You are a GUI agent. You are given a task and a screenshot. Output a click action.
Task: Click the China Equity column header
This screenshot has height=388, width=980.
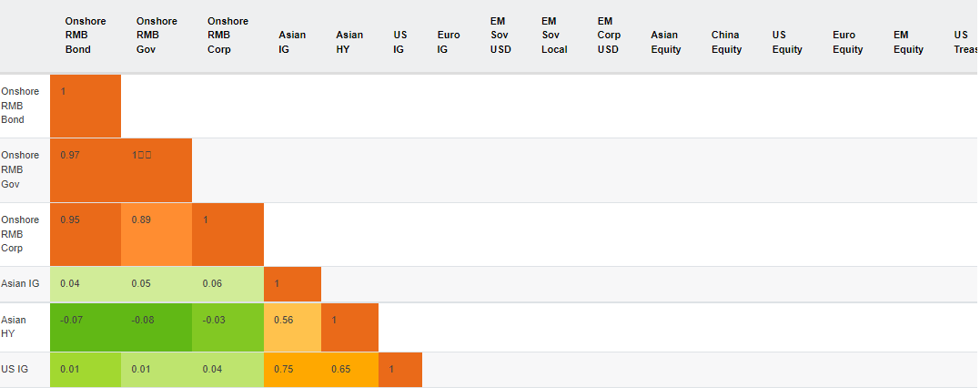[726, 42]
